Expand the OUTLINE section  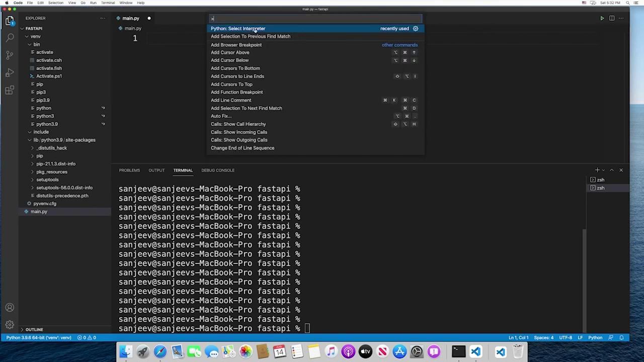(x=34, y=329)
